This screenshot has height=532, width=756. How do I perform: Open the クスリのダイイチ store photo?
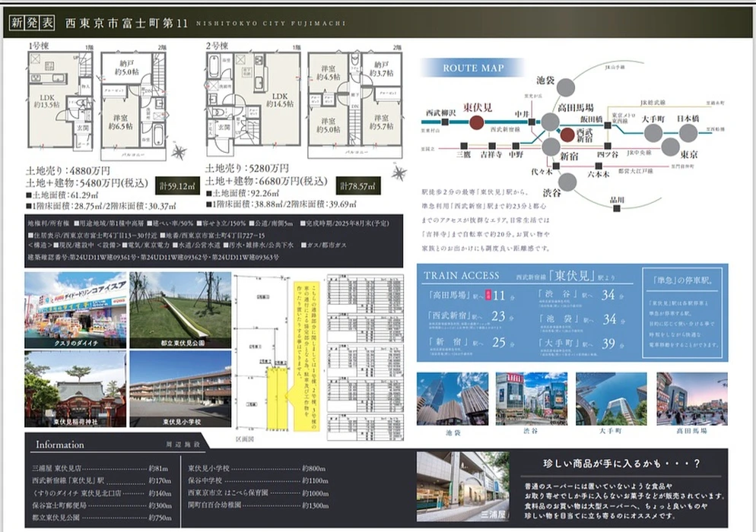pos(75,310)
